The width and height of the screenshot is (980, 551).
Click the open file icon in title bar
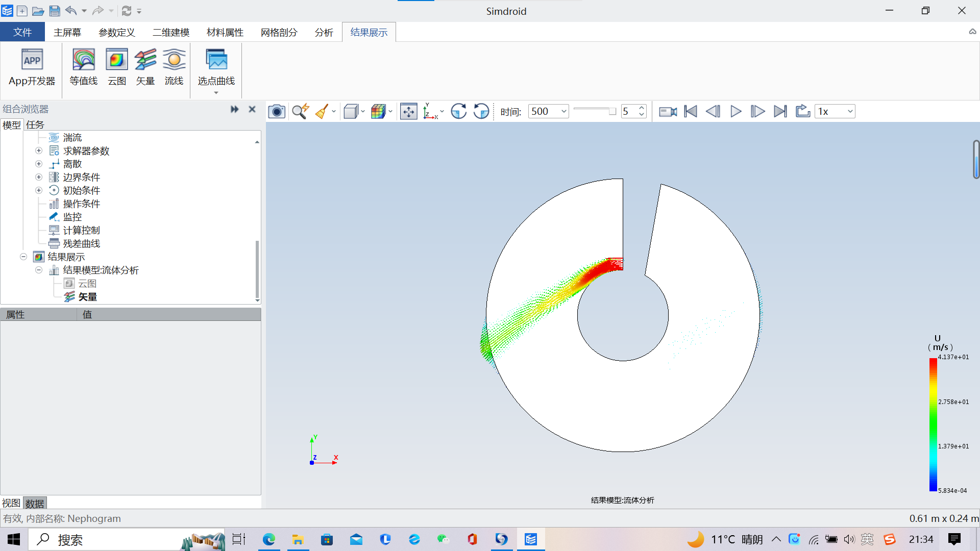pos(38,11)
